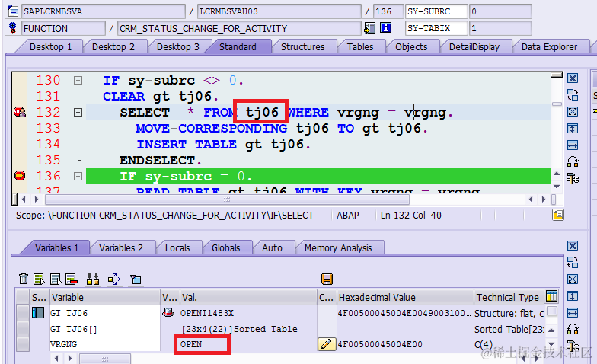This screenshot has width=597, height=364.
Task: Click the source editor vertical scroll down arrow
Action: 556,186
